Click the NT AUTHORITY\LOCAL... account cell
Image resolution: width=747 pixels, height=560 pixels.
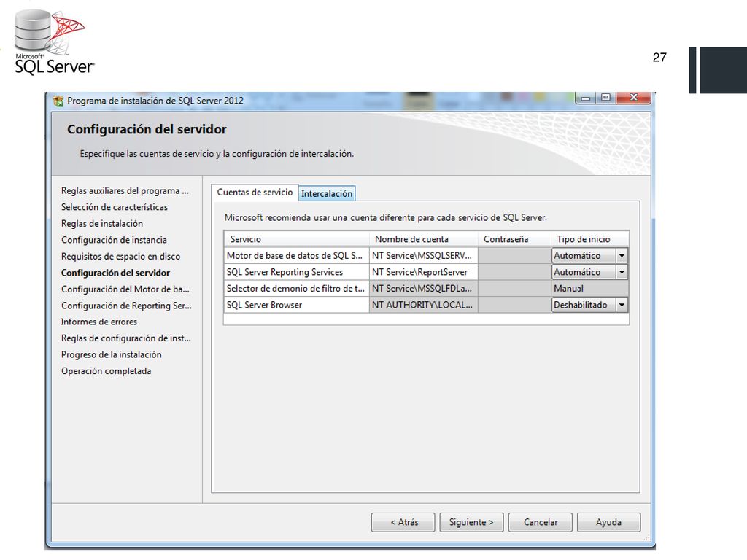424,305
